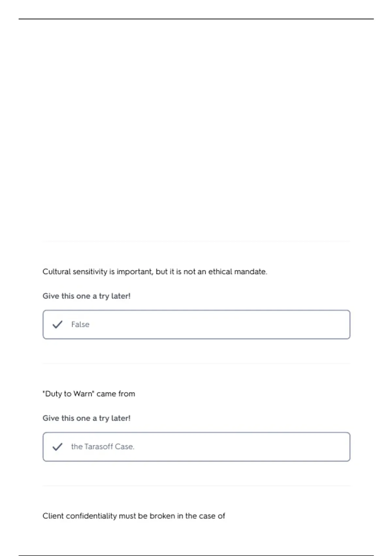Click the divider between False and Duty to Warn
Viewport: 392px width, 556px height.
pos(196,363)
